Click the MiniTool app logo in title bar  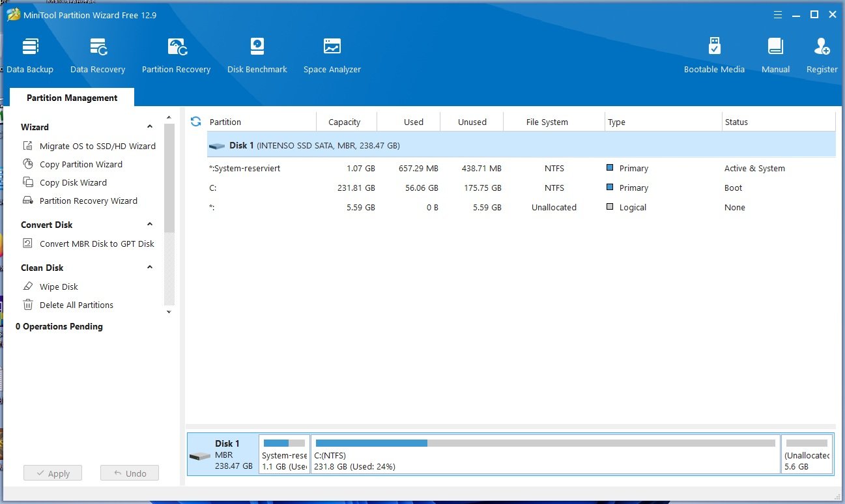[13, 14]
